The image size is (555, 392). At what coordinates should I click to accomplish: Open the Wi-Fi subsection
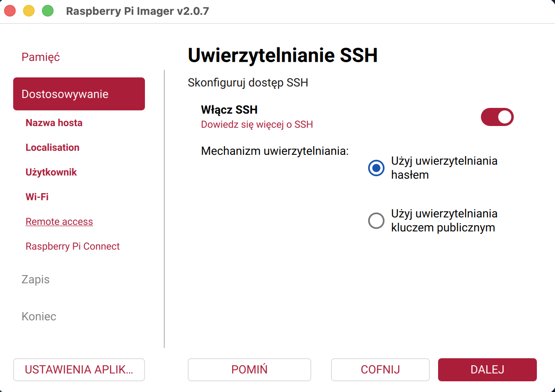(x=37, y=197)
